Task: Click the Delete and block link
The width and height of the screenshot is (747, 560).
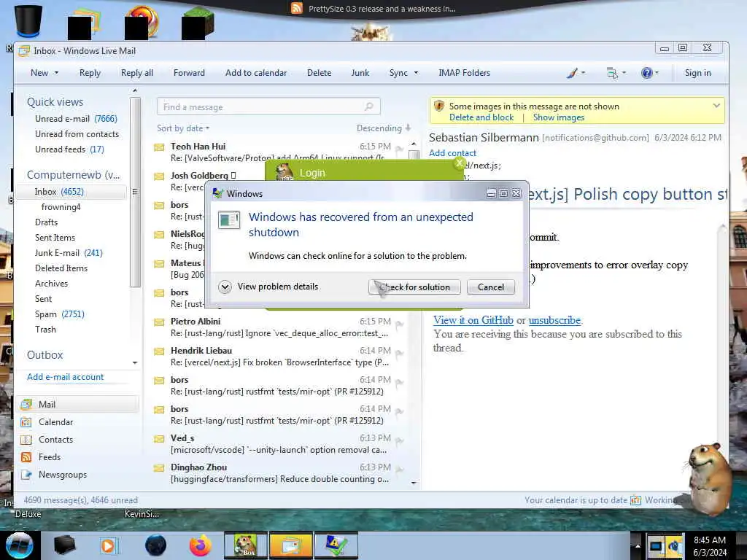Action: click(481, 117)
